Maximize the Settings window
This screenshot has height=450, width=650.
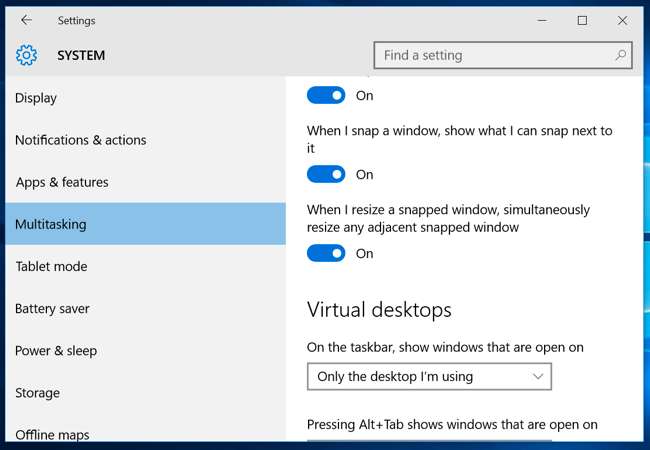point(582,20)
